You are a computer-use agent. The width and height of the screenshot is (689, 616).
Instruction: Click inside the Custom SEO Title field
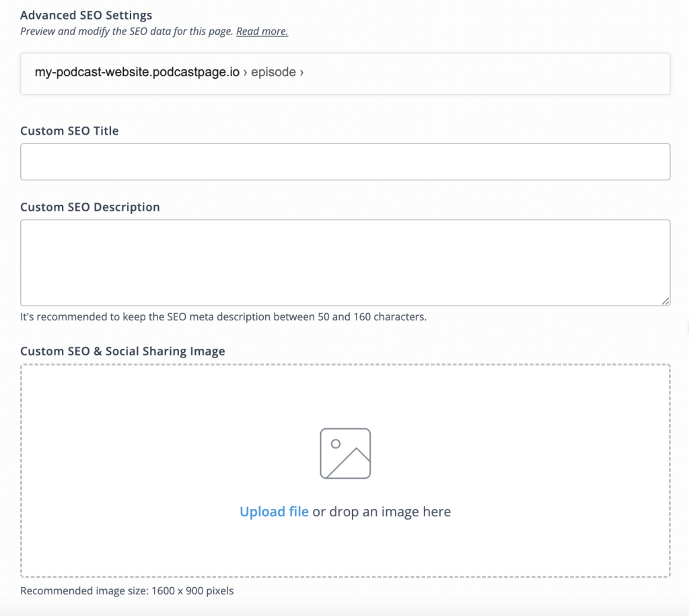click(345, 162)
